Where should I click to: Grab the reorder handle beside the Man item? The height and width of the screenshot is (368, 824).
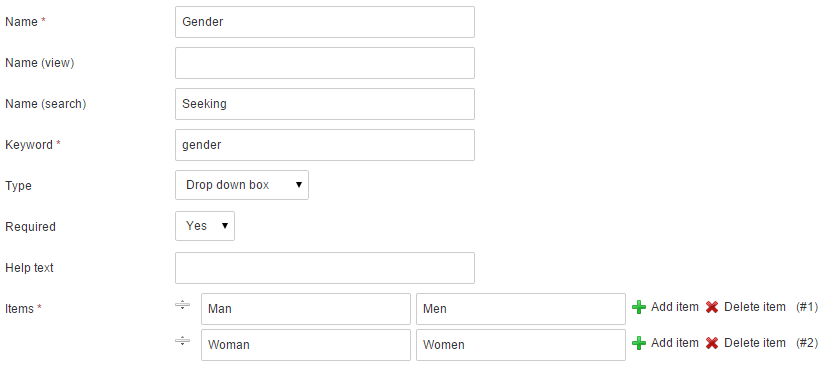182,304
